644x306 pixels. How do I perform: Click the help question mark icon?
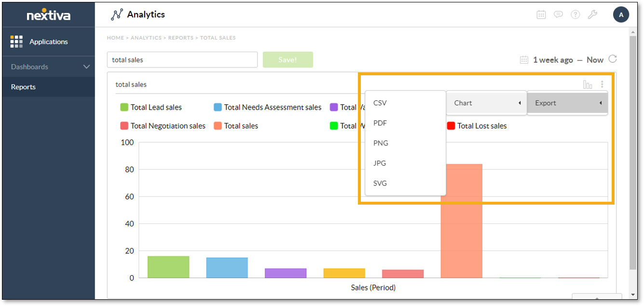pos(575,14)
